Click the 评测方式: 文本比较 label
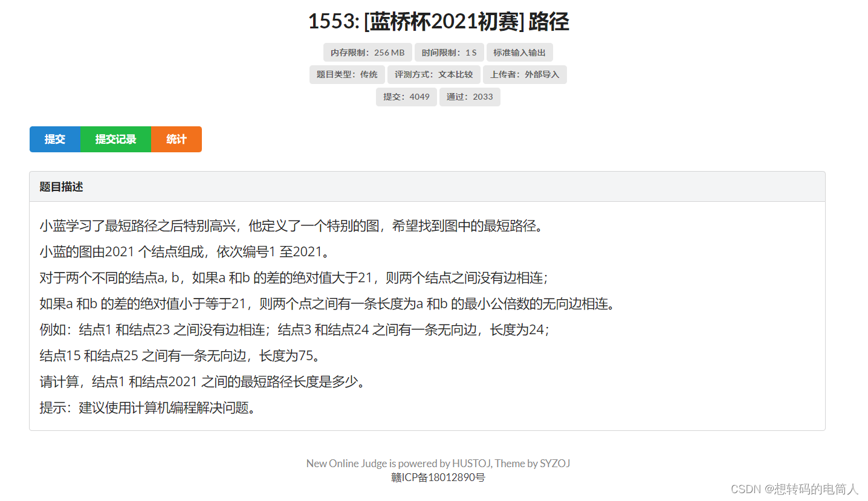Image resolution: width=868 pixels, height=501 pixels. tap(434, 74)
